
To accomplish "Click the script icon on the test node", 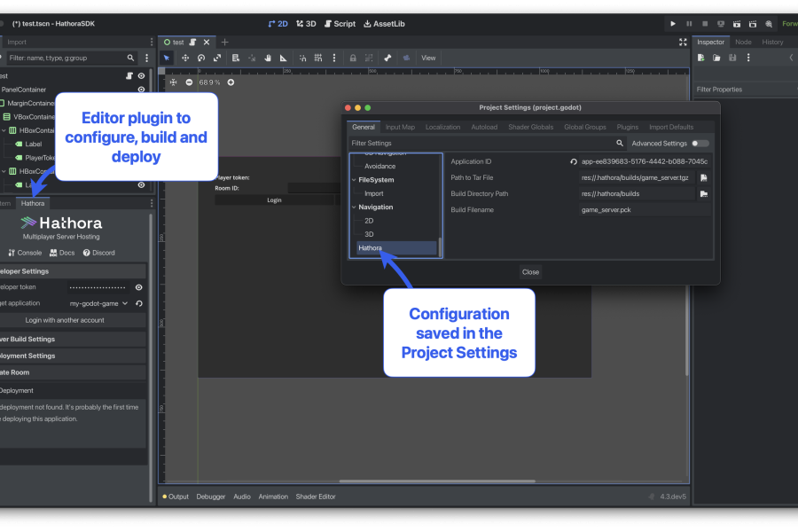I will click(x=129, y=76).
